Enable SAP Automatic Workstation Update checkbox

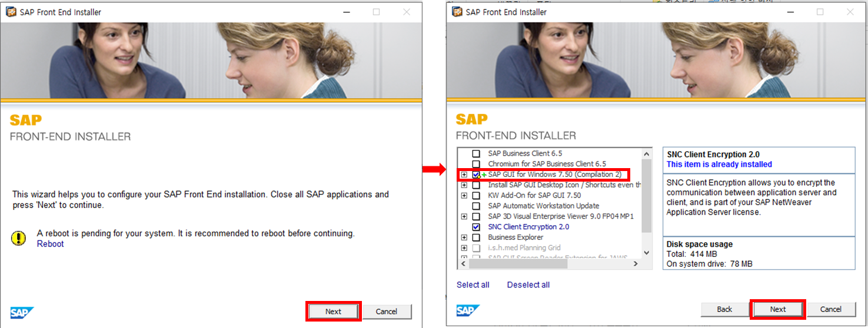pyautogui.click(x=476, y=206)
